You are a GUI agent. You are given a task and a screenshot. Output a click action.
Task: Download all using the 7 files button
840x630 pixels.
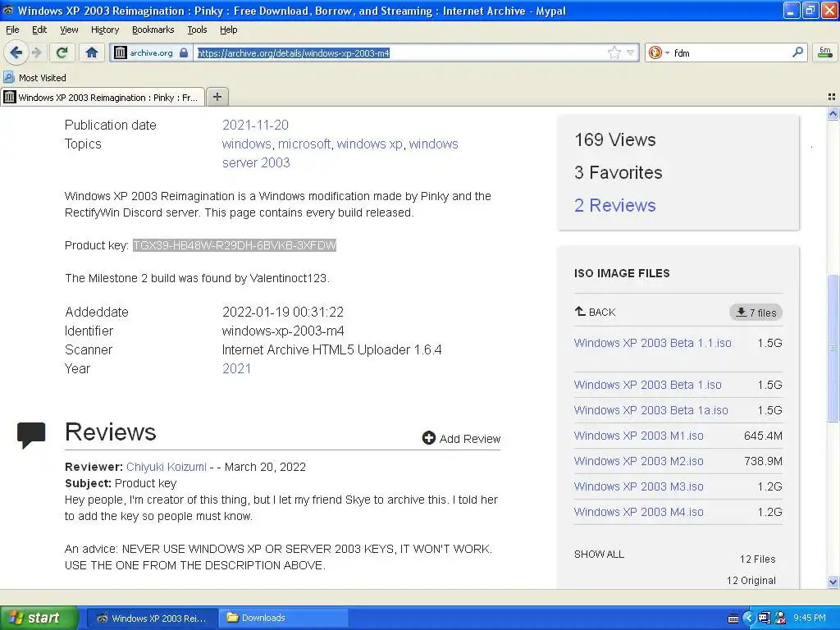(x=756, y=313)
